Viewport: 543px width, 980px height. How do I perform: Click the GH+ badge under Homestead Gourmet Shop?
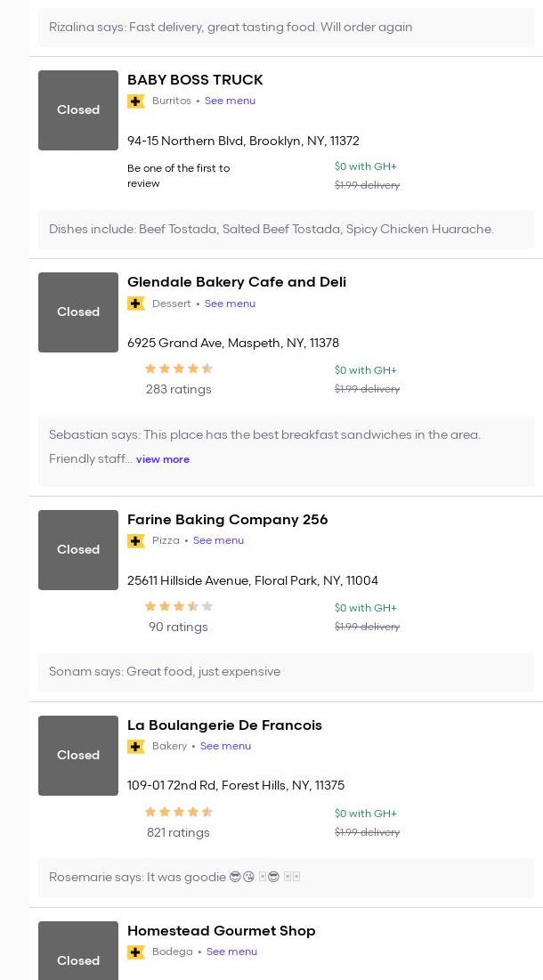136,952
